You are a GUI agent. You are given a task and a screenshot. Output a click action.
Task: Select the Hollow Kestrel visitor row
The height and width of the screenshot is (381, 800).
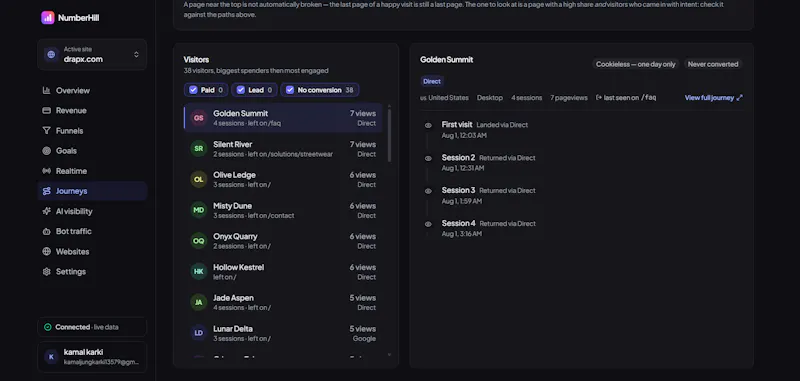283,272
